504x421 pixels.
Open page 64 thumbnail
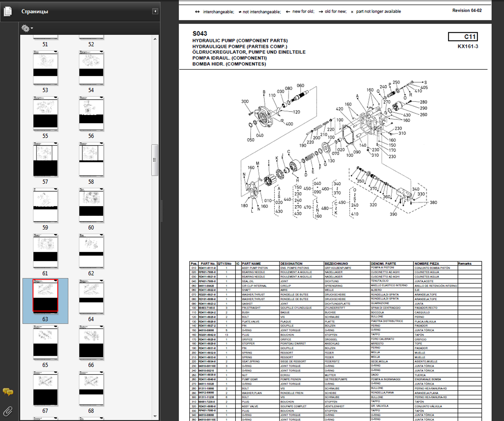click(91, 296)
